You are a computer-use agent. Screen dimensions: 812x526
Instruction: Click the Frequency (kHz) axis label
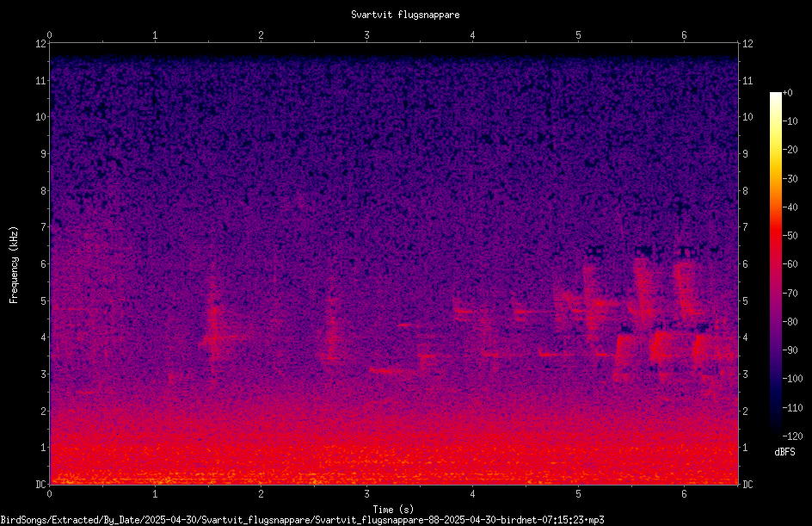[14, 265]
